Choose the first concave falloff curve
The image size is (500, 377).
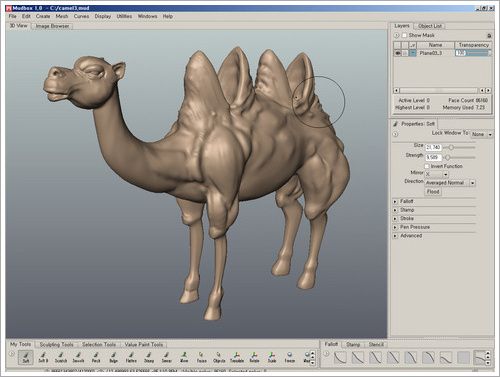[340, 357]
